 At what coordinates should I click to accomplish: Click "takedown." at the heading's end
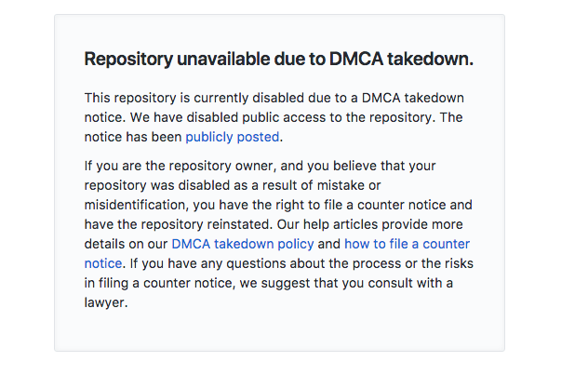pos(434,59)
